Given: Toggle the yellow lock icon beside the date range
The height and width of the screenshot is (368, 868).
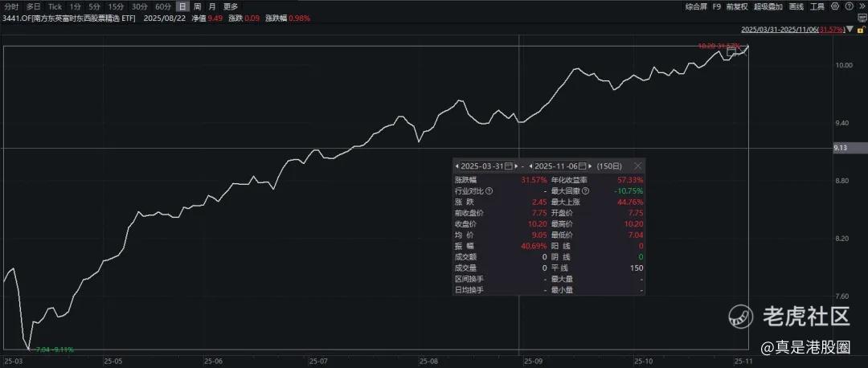Looking at the screenshot, I should pos(860,29).
